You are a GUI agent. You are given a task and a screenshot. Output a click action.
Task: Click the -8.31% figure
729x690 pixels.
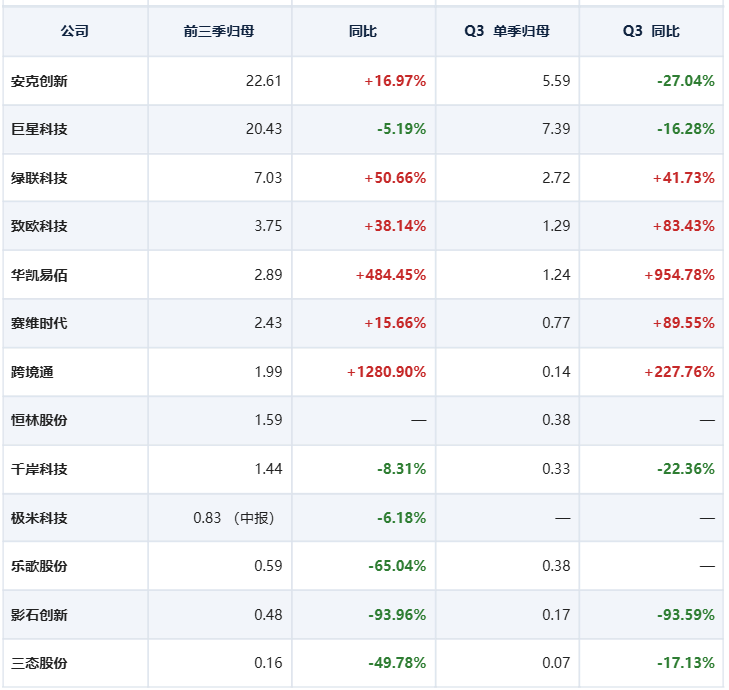(x=402, y=469)
